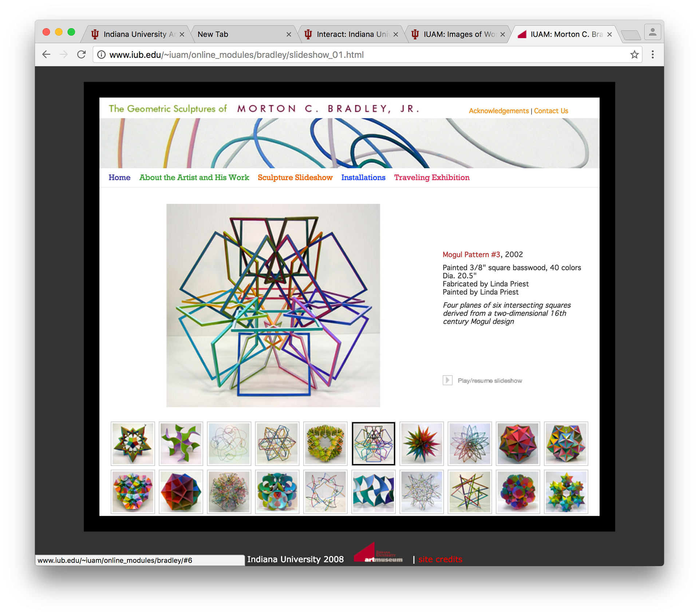
Task: Open the Contact Us link
Action: click(x=551, y=111)
